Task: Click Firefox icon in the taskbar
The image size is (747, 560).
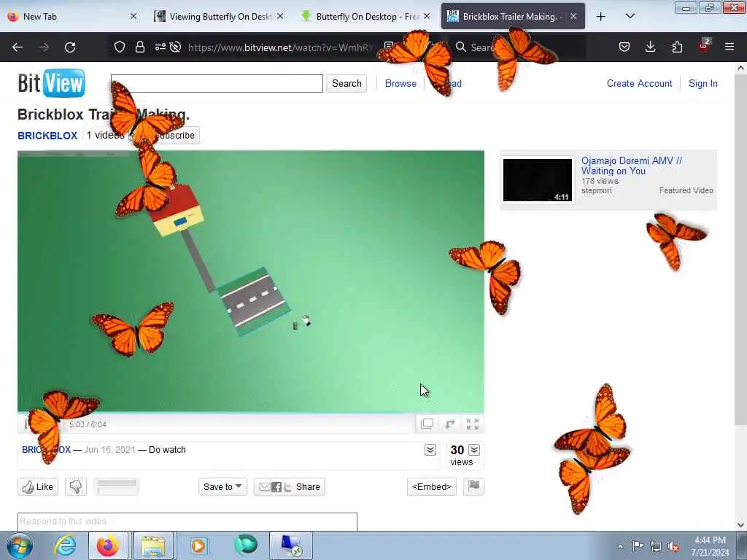Action: 108,545
